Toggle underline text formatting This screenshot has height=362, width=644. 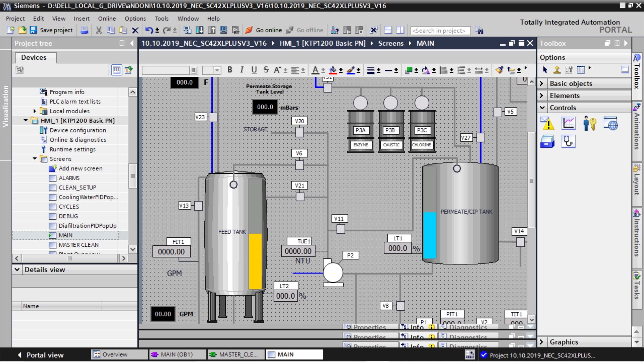pyautogui.click(x=254, y=70)
